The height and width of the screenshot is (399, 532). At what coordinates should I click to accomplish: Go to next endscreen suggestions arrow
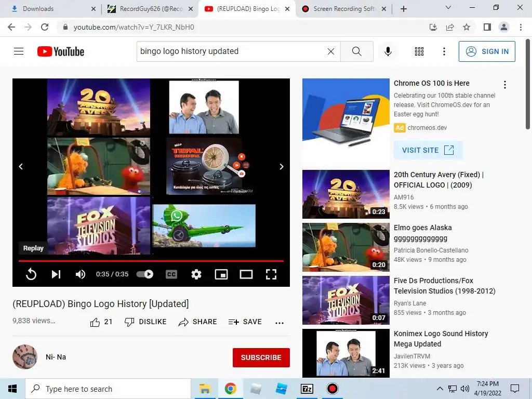[x=281, y=167]
